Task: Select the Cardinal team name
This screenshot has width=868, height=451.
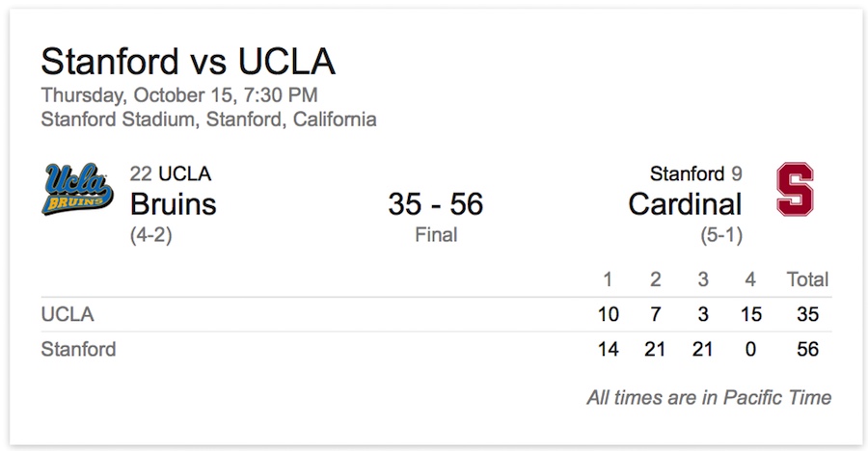Action: click(x=685, y=204)
